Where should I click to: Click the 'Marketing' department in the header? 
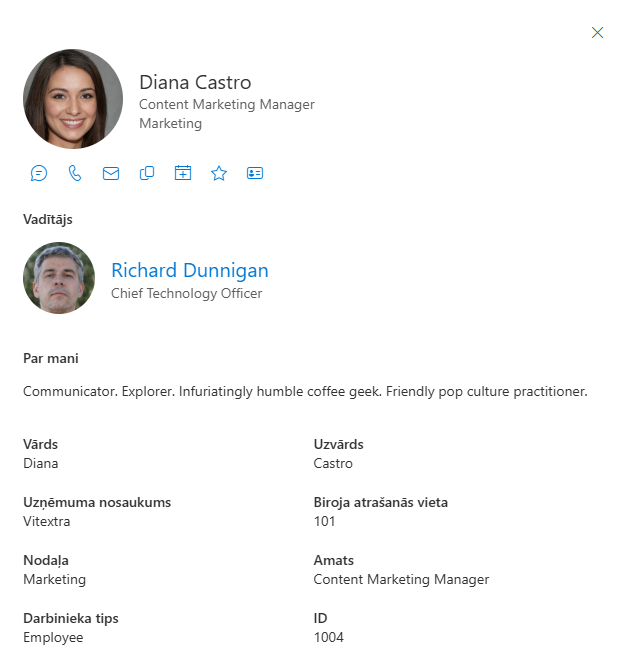pos(171,124)
